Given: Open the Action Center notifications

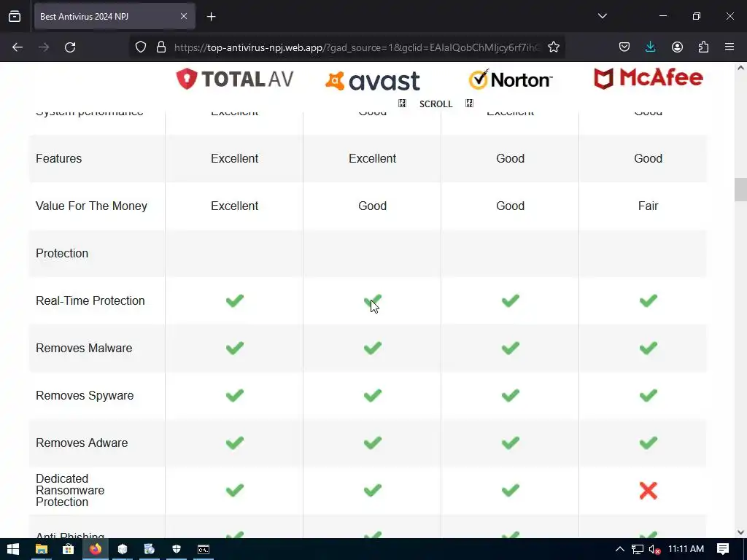Looking at the screenshot, I should click(x=723, y=549).
